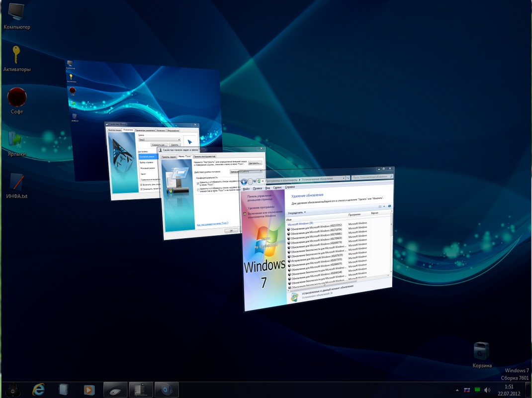The width and height of the screenshot is (532, 398).
Task: Open the Explorer library taskbar icon
Action: 64,390
